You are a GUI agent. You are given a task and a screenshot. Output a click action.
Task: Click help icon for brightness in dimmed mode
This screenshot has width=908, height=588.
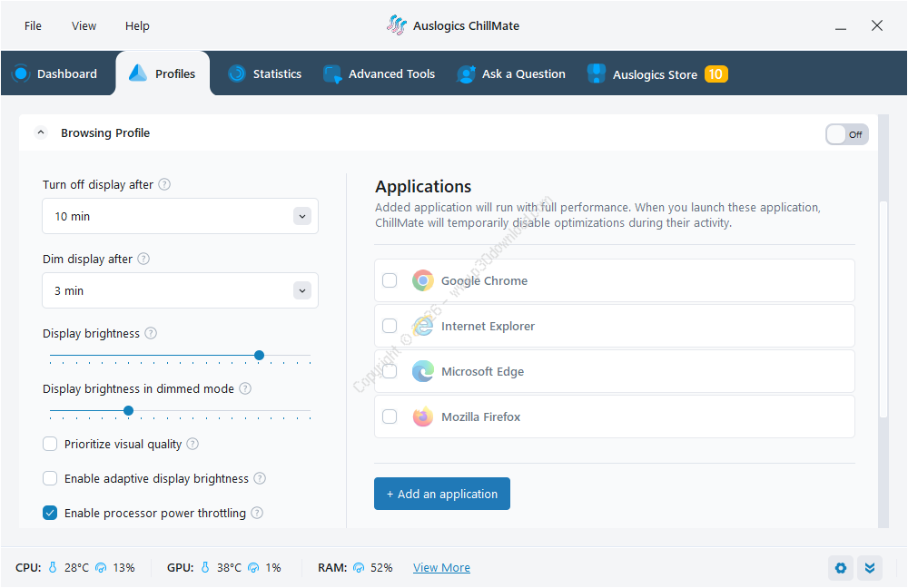pyautogui.click(x=245, y=388)
